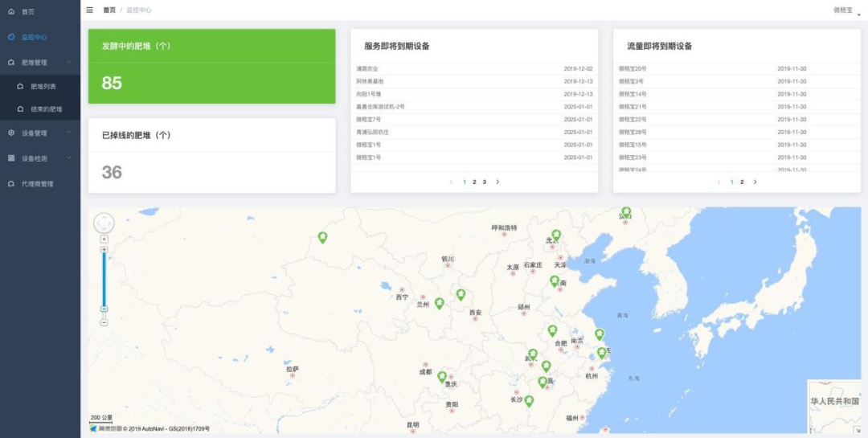Go to page 3 of 服务即将到期设备
Image resolution: width=868 pixels, height=438 pixels.
click(485, 182)
